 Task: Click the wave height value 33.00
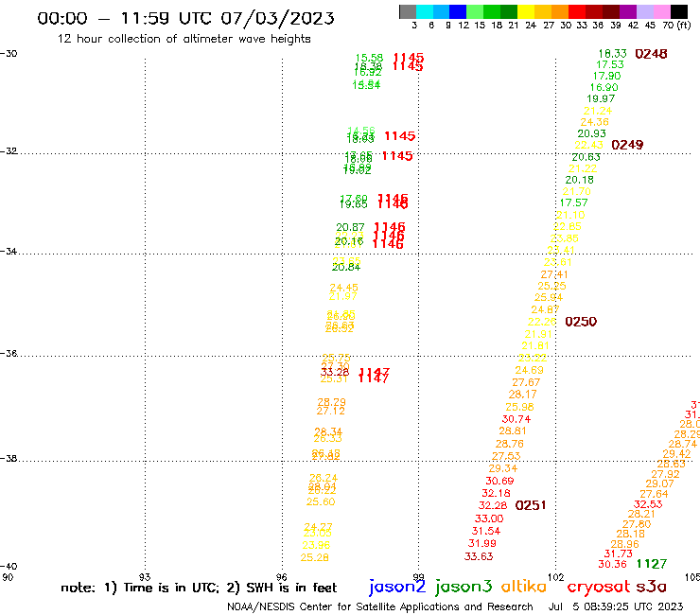coord(489,519)
